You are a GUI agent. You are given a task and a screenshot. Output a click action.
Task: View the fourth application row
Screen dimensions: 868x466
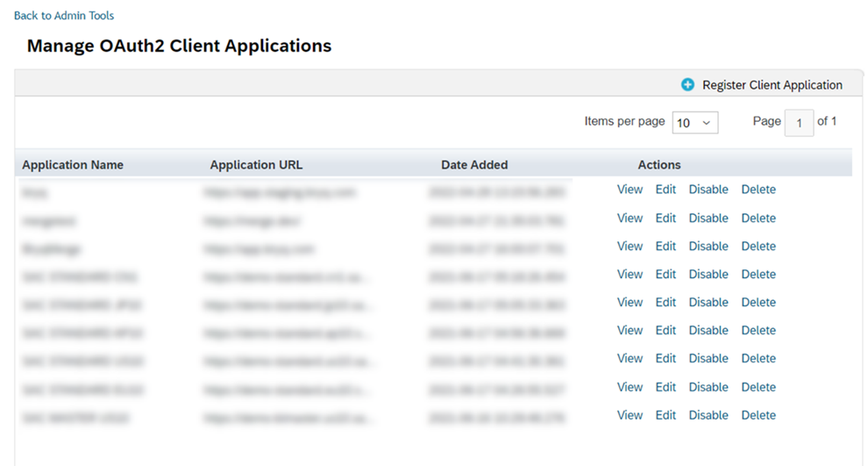[x=630, y=274]
